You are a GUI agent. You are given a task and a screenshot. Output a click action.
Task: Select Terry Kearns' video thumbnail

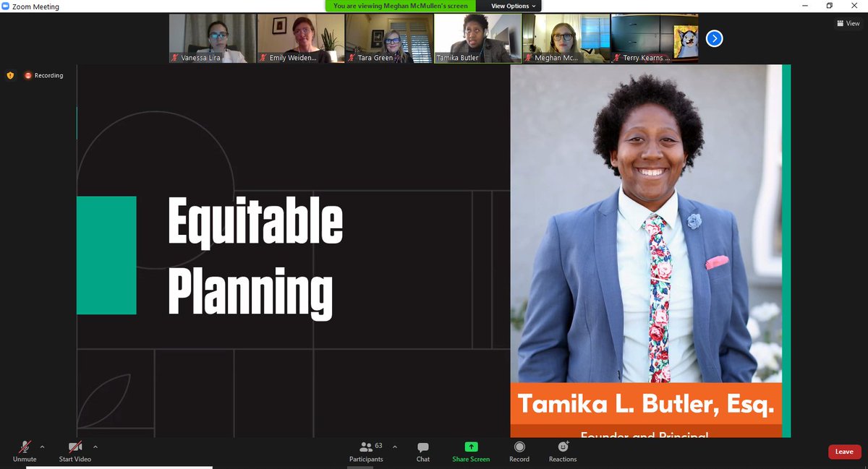655,38
